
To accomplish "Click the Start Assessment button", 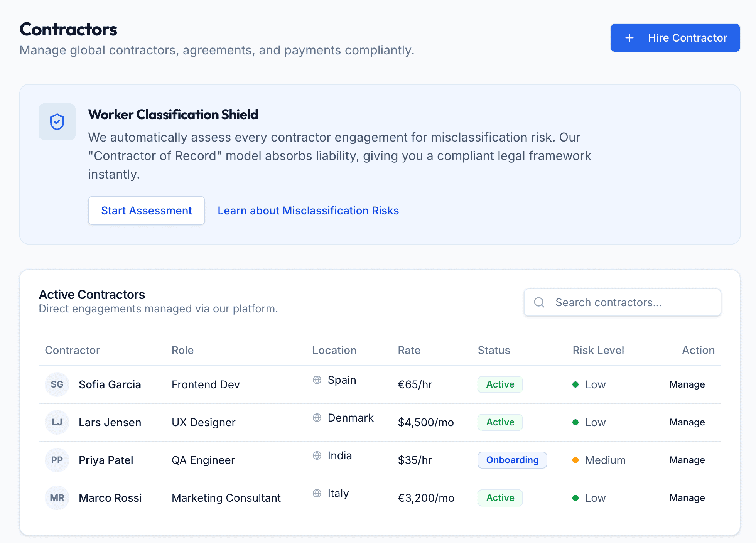I will click(x=146, y=211).
